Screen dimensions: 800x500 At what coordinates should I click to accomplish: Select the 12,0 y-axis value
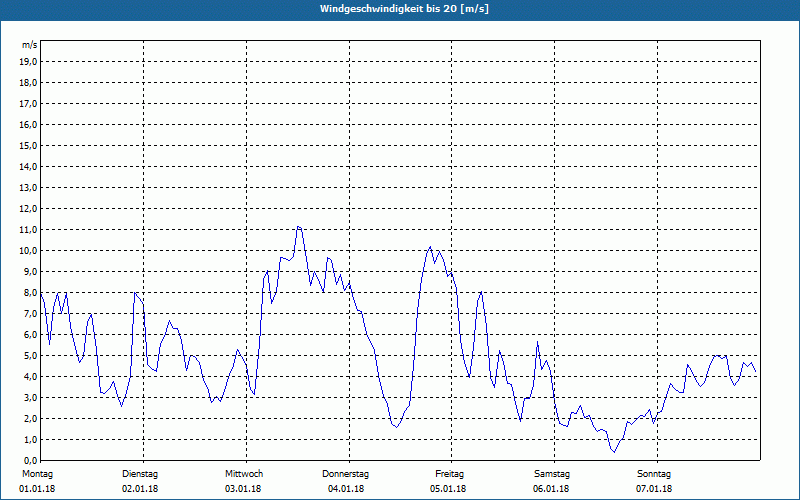[29, 209]
